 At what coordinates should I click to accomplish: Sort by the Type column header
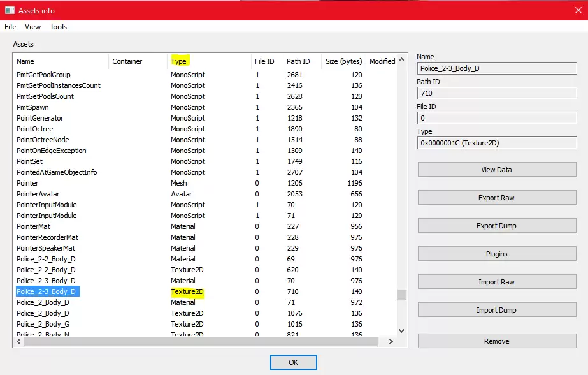tap(209, 61)
